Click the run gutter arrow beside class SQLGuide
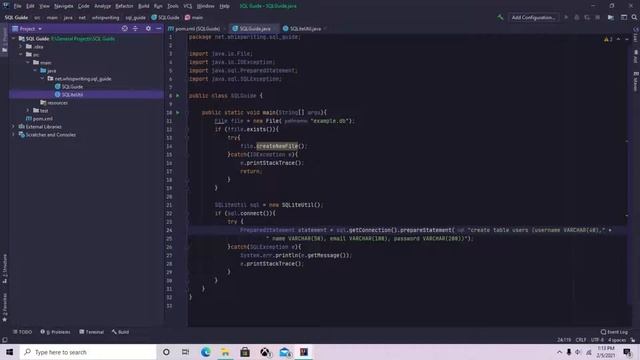The image size is (640, 360). click(x=178, y=96)
